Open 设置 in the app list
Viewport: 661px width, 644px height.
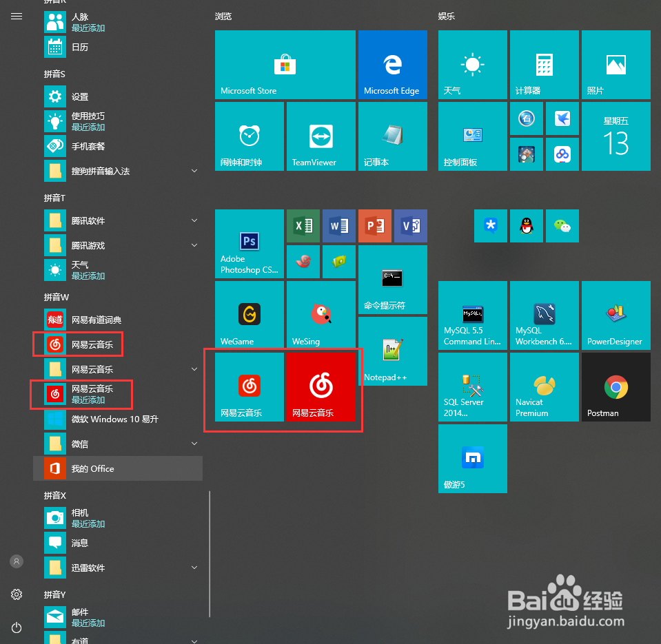tap(118, 96)
